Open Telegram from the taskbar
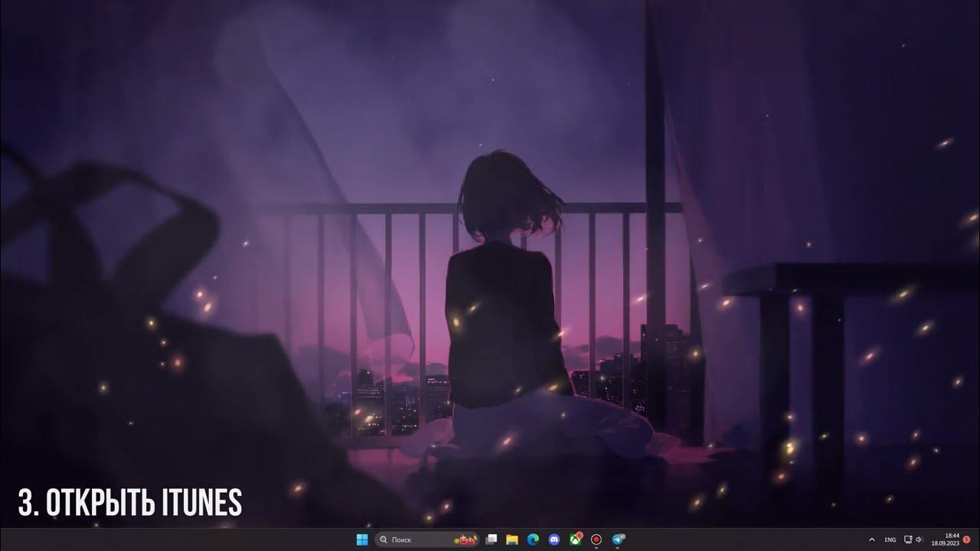 (618, 540)
